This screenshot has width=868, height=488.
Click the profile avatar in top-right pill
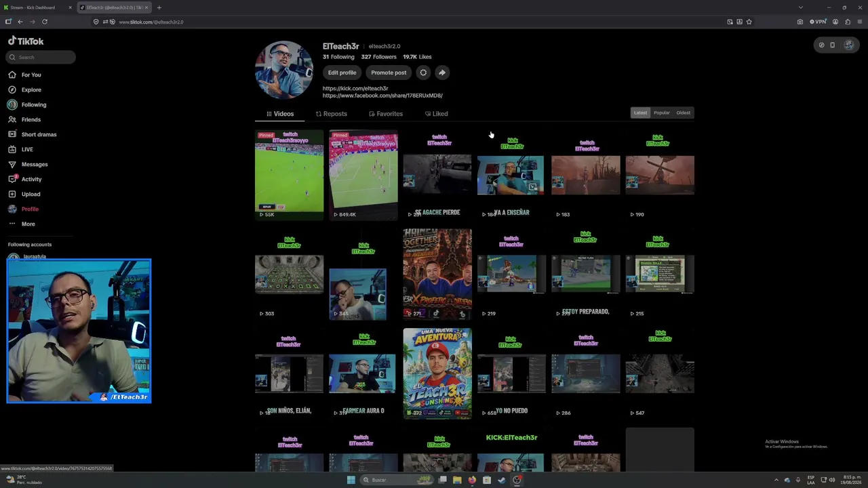click(x=848, y=45)
